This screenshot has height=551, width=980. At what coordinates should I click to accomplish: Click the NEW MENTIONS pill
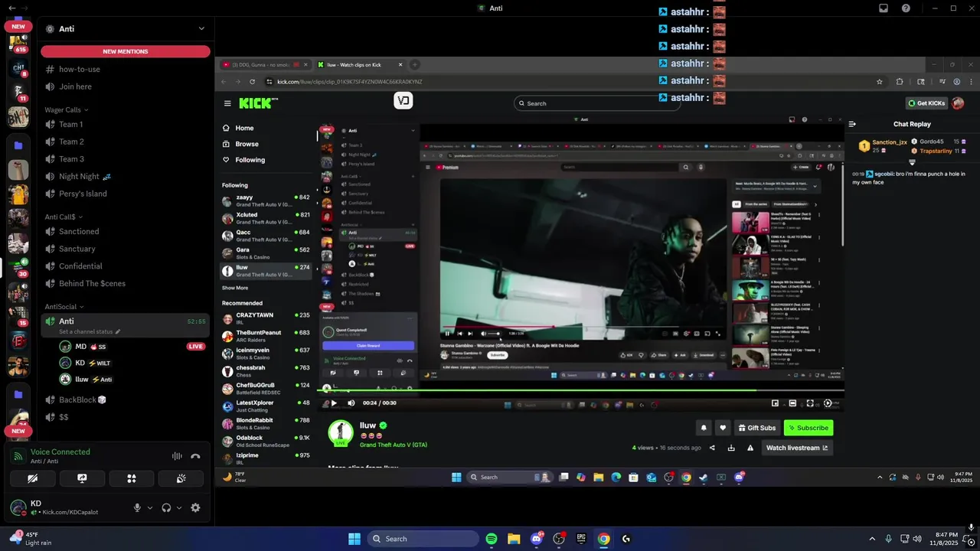click(126, 51)
